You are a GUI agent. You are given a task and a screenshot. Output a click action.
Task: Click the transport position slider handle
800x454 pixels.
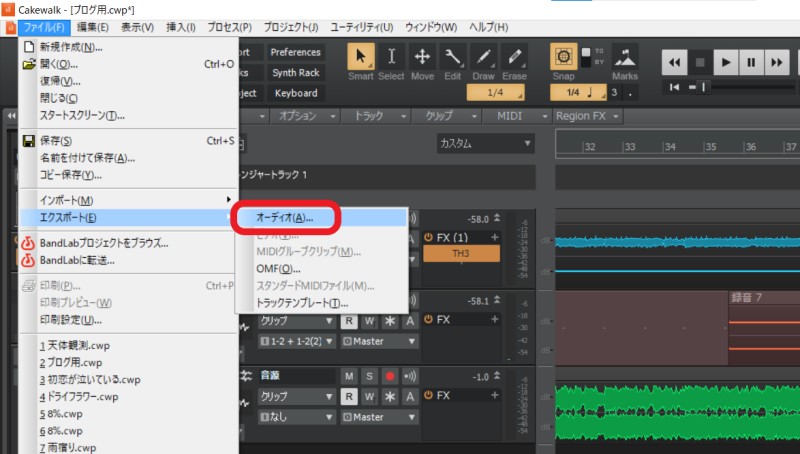[703, 87]
